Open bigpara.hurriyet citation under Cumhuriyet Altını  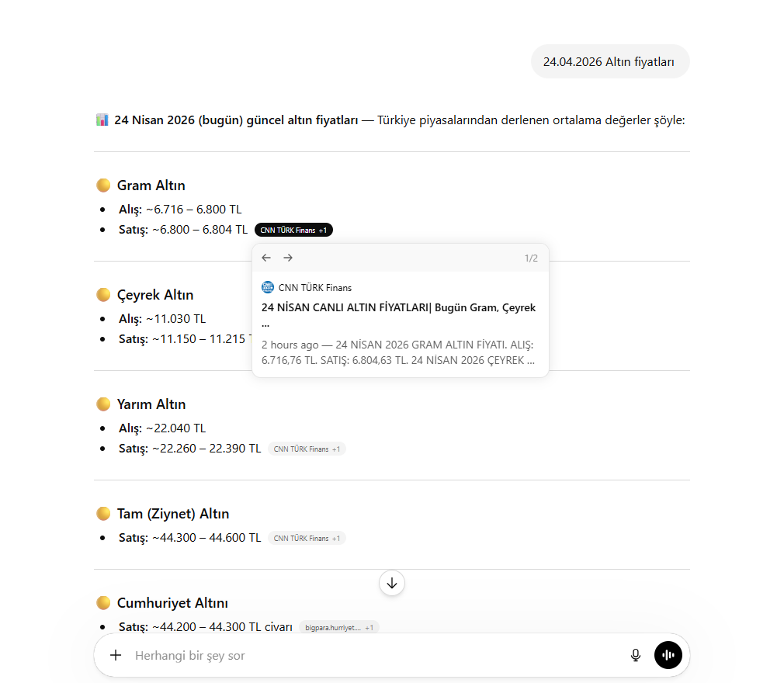tap(339, 627)
